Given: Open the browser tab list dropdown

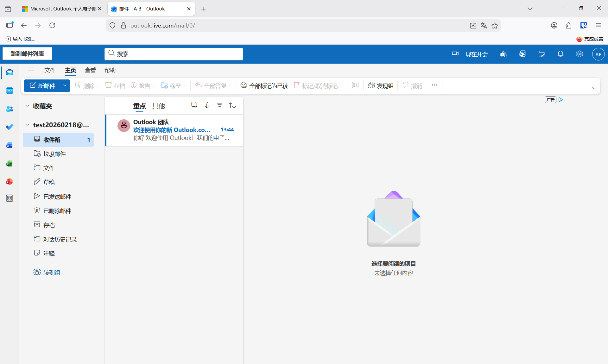Looking at the screenshot, I should (530, 9).
